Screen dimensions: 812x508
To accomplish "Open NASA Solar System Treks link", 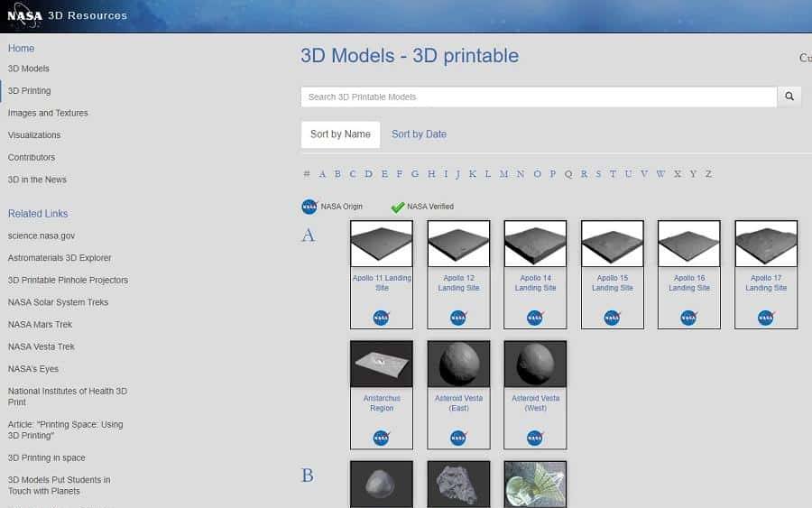I will (x=58, y=302).
